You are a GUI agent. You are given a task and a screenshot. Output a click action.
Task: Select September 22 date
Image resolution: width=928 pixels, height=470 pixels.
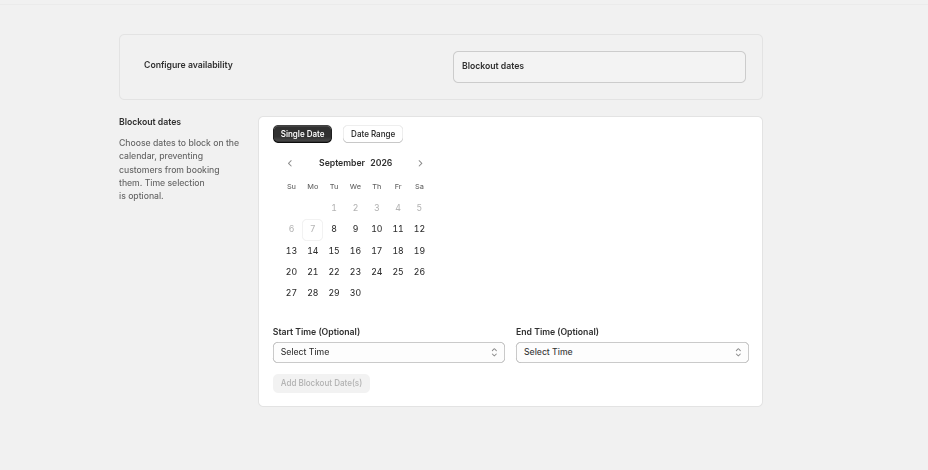(x=334, y=272)
